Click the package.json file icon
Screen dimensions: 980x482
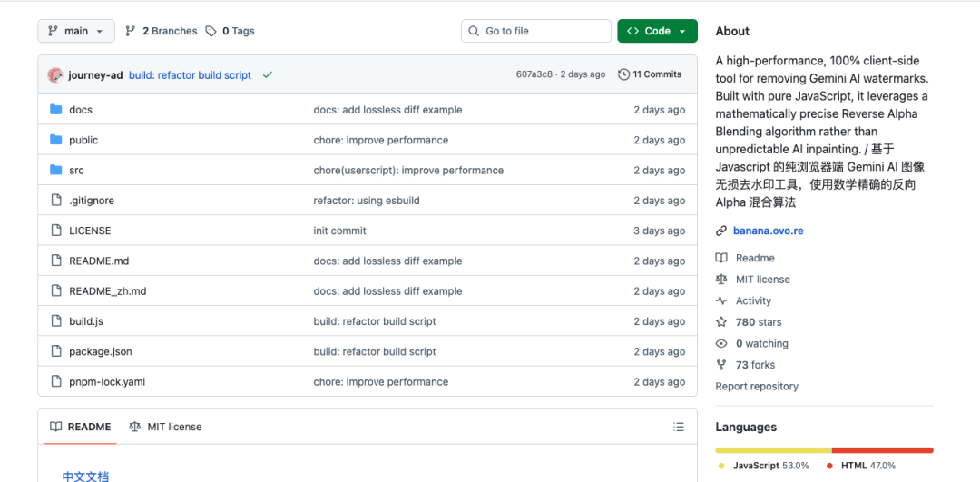click(x=56, y=351)
